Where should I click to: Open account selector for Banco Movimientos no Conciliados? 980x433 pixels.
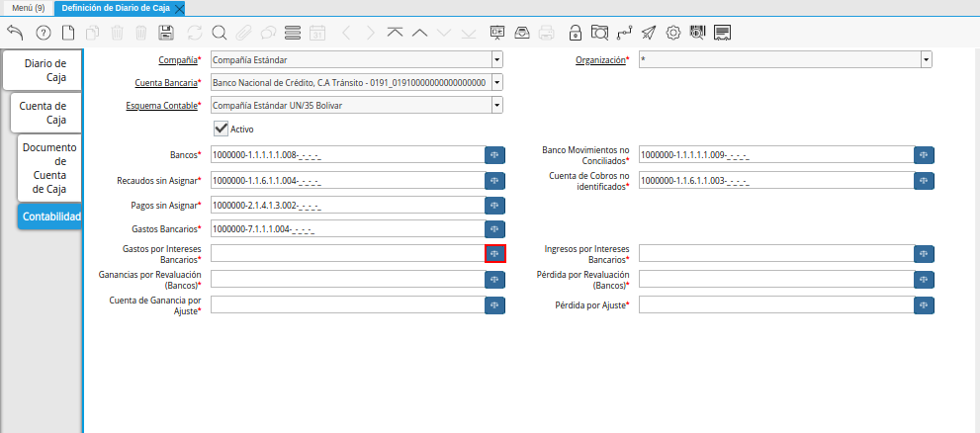(x=924, y=155)
